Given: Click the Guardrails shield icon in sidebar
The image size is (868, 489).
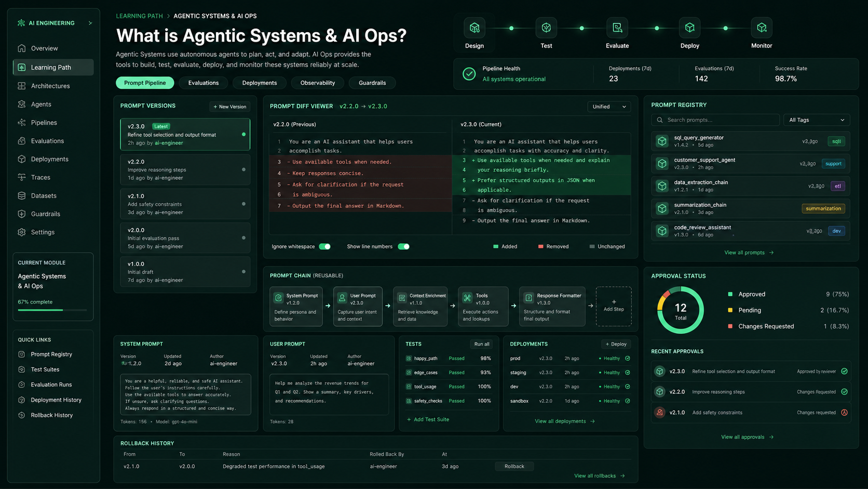Looking at the screenshot, I should click(22, 214).
